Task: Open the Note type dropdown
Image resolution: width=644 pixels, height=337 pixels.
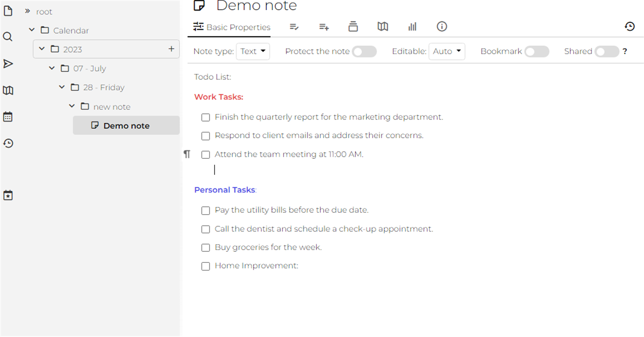Action: coord(253,51)
